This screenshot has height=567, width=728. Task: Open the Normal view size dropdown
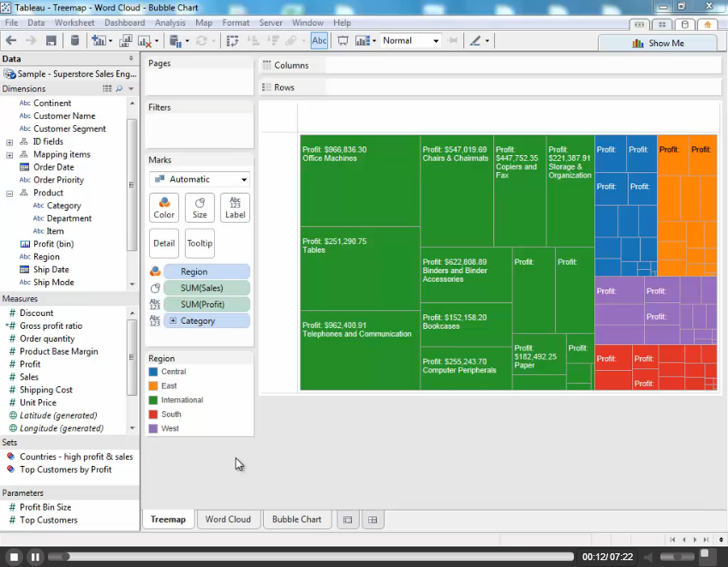coord(410,40)
